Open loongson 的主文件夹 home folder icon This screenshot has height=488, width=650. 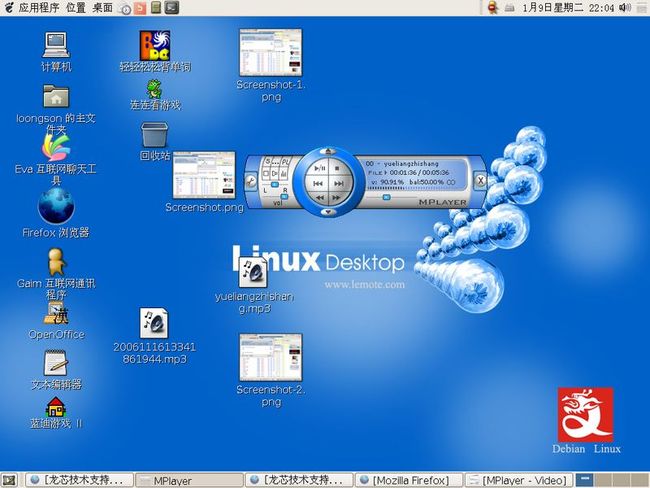click(x=56, y=109)
